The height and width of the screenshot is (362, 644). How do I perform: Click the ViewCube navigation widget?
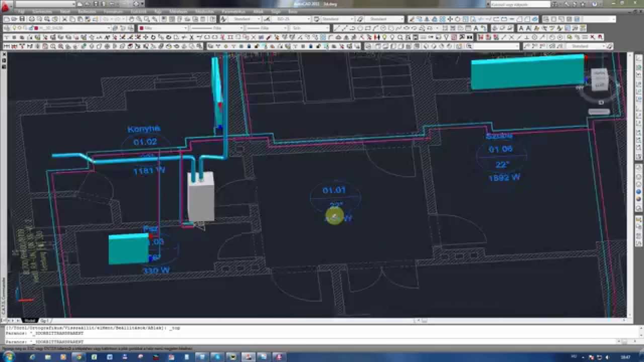click(x=598, y=79)
